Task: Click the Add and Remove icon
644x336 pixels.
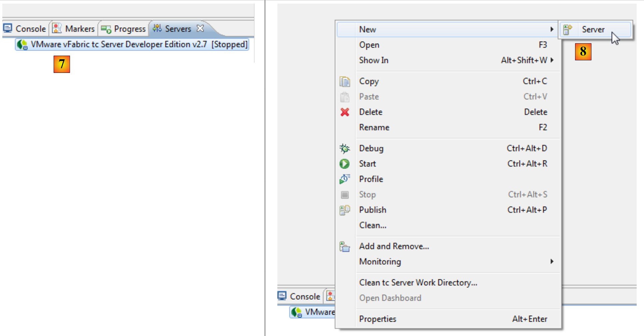Action: (x=345, y=246)
